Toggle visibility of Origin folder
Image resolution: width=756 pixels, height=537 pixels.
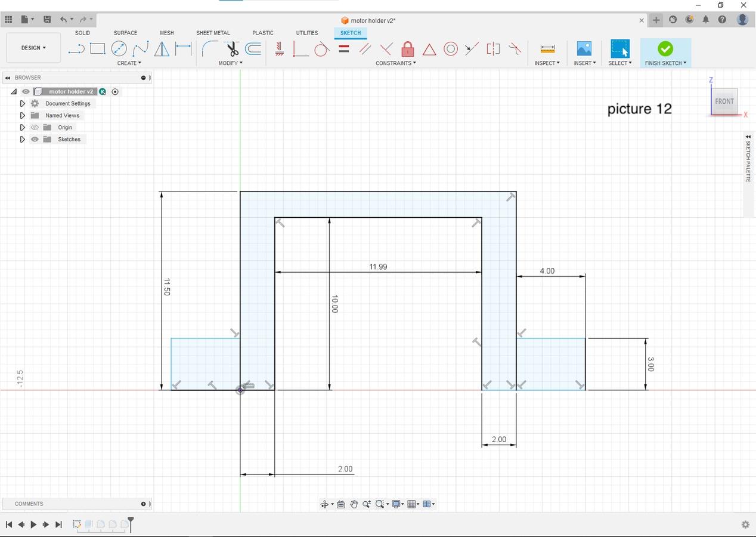point(35,127)
